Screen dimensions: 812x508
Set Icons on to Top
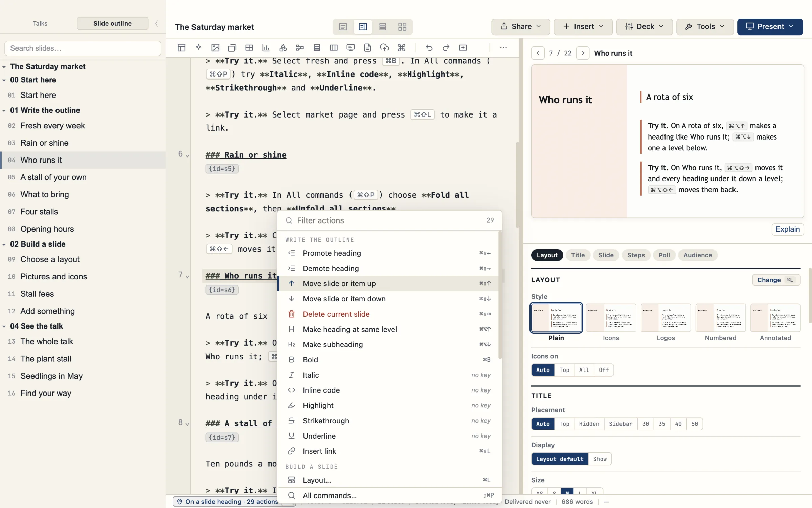[564, 370]
